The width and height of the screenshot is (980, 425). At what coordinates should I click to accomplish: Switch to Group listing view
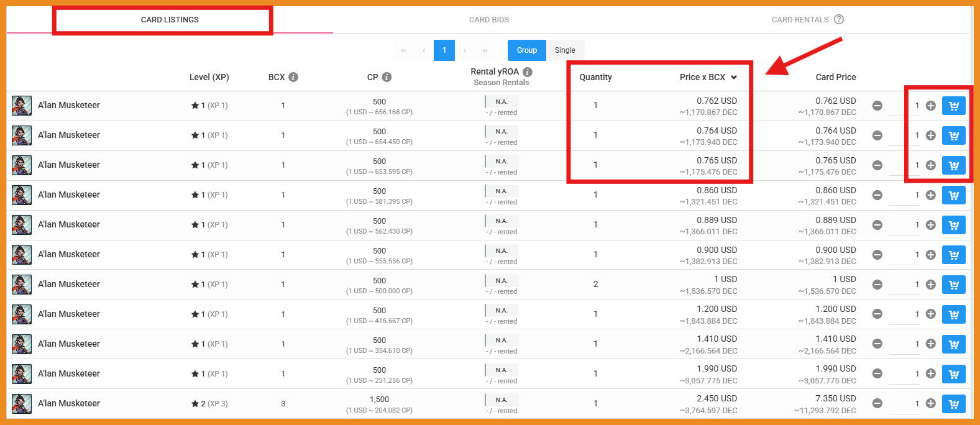pyautogui.click(x=526, y=50)
